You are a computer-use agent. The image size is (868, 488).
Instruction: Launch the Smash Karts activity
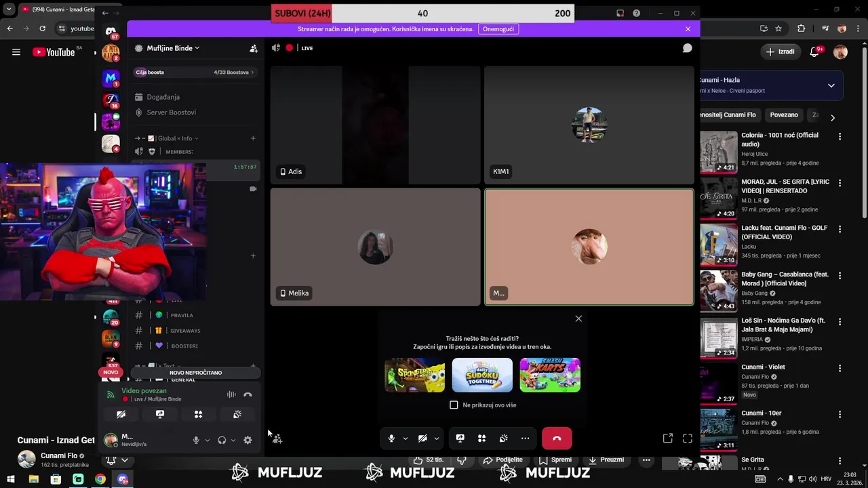(x=550, y=375)
